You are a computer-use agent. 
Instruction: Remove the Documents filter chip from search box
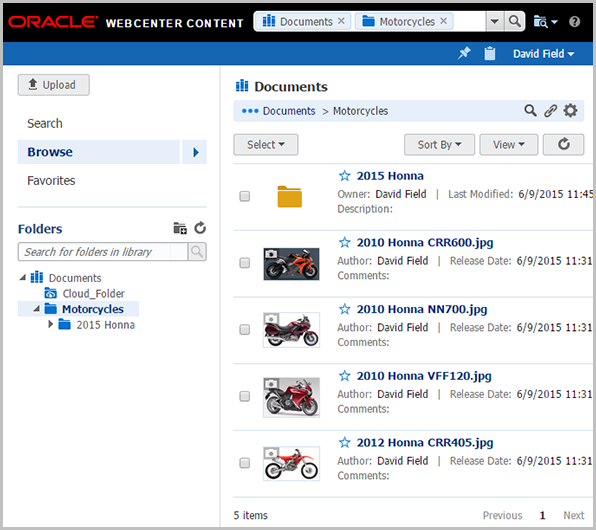click(341, 21)
